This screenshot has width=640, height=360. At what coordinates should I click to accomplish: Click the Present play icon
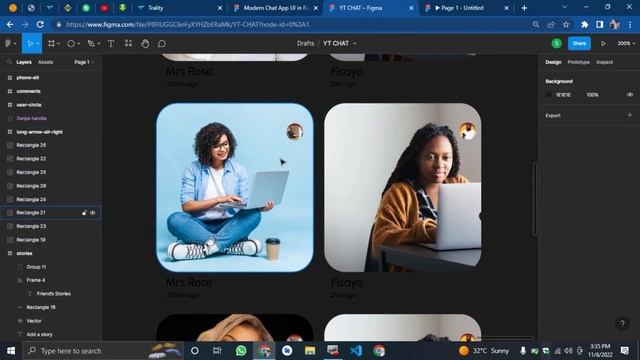603,43
